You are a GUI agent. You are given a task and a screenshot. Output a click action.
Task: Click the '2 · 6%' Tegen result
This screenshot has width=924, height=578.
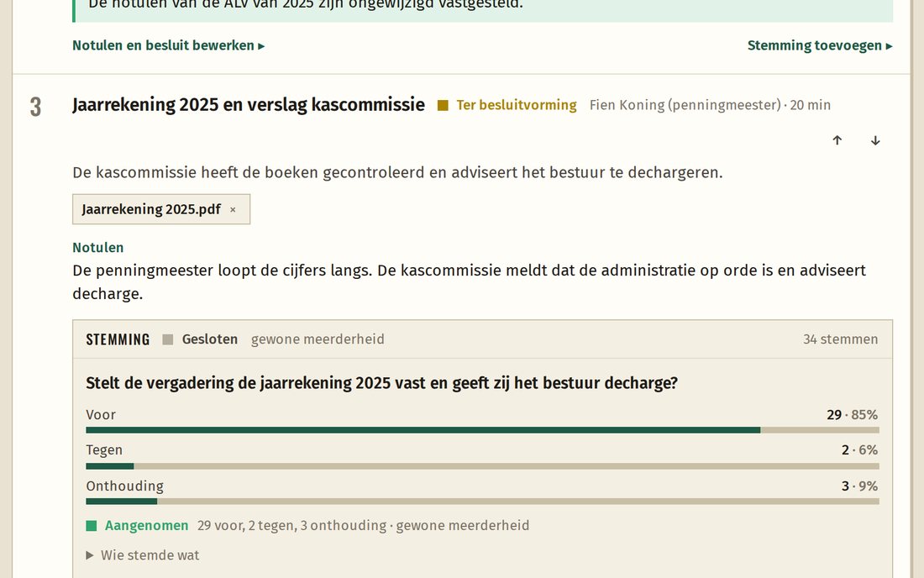(860, 450)
